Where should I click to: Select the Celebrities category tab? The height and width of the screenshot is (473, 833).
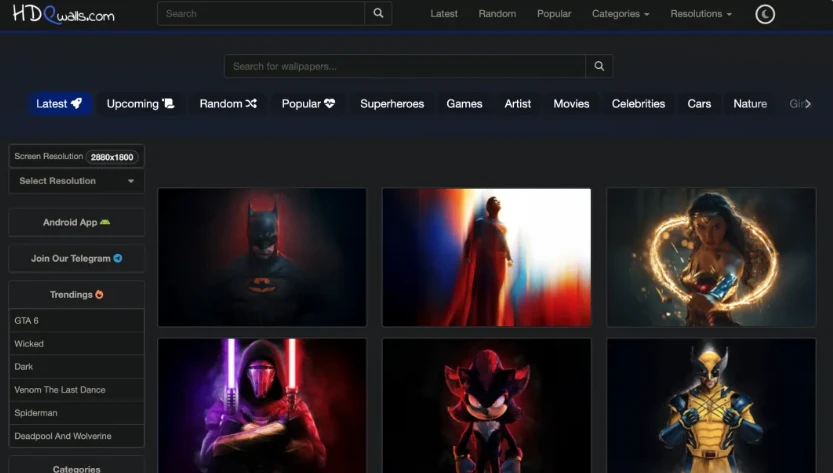[x=638, y=104]
